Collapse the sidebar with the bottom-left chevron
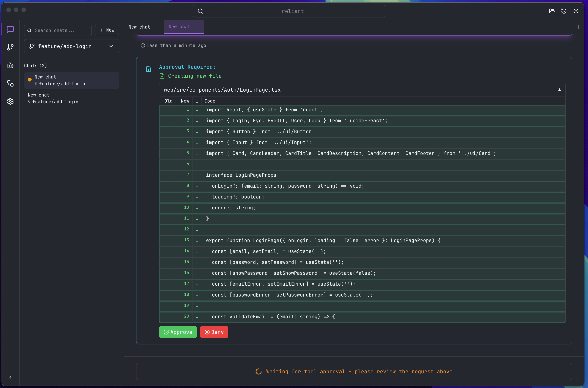 (x=10, y=377)
